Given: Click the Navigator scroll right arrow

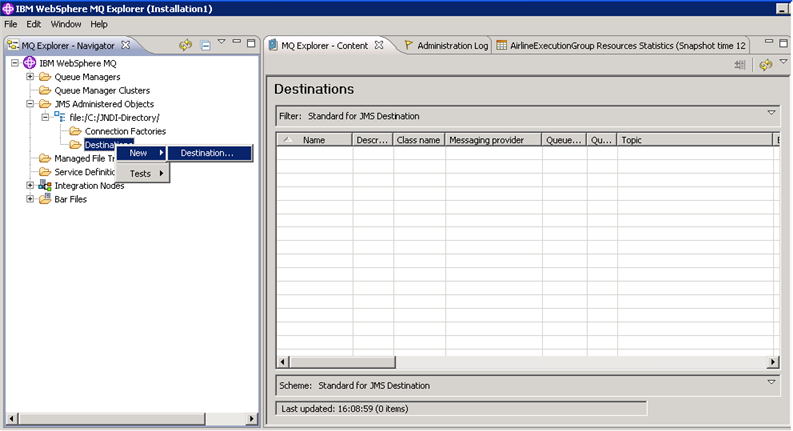Looking at the screenshot, I should click(251, 419).
